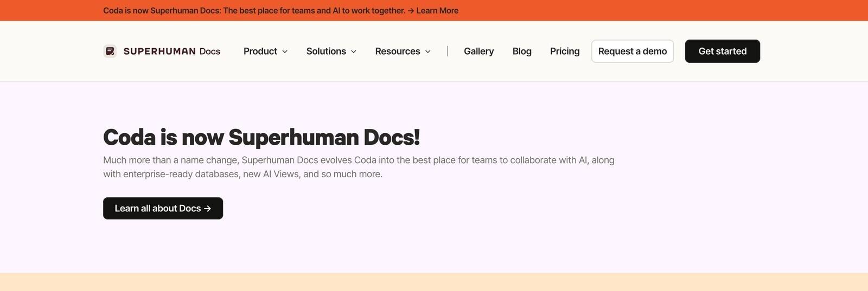Click the banner text 'Coda is now Superhuman Docs:'
The image size is (868, 291).
[162, 10]
